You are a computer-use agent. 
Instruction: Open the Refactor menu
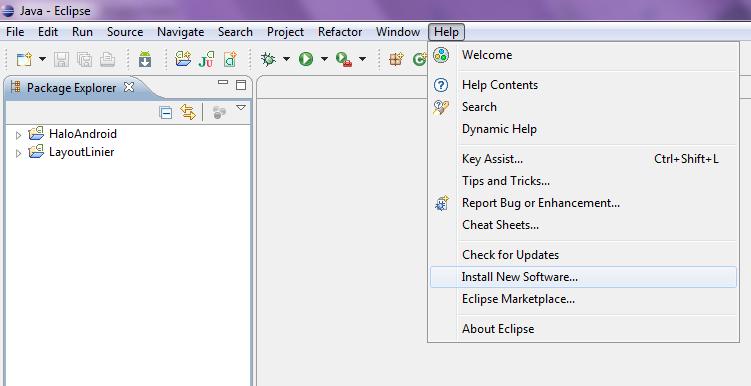click(x=340, y=32)
